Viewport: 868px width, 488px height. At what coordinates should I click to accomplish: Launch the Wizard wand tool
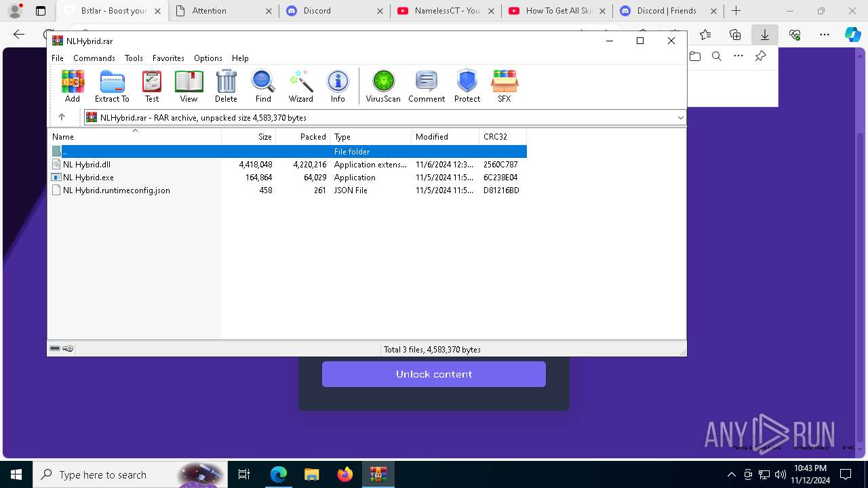point(301,86)
